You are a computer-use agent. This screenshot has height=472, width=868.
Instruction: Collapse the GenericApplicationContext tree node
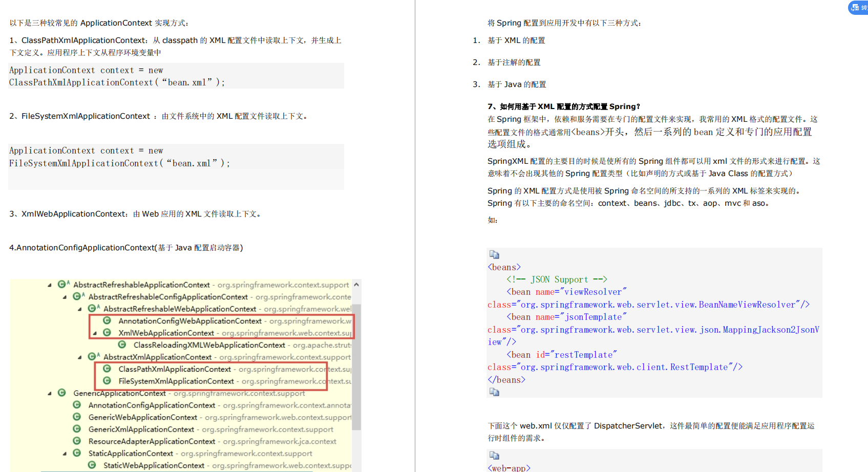50,393
